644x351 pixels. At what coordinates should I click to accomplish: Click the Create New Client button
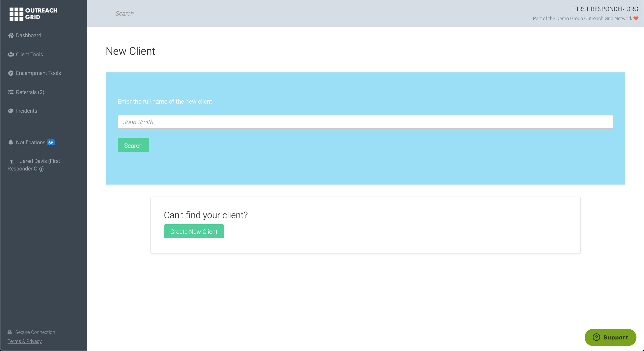pyautogui.click(x=194, y=231)
